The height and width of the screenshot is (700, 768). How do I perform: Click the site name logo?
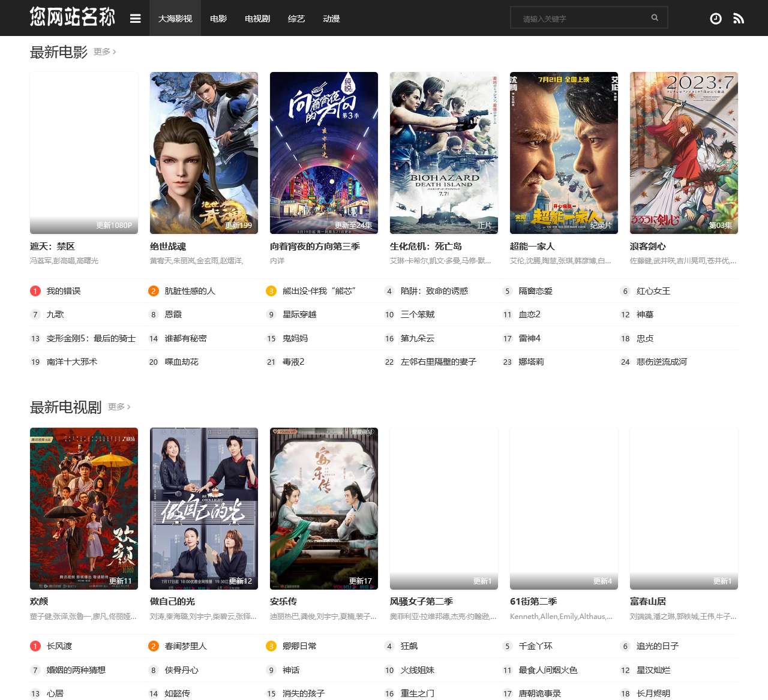pos(73,17)
